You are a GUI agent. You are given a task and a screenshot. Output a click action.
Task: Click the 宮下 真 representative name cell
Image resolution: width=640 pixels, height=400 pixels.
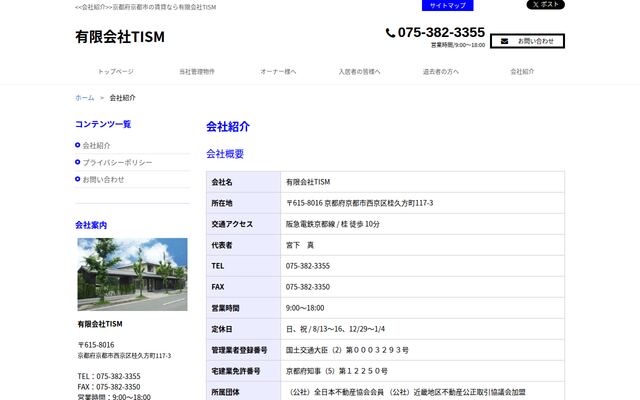pos(422,245)
